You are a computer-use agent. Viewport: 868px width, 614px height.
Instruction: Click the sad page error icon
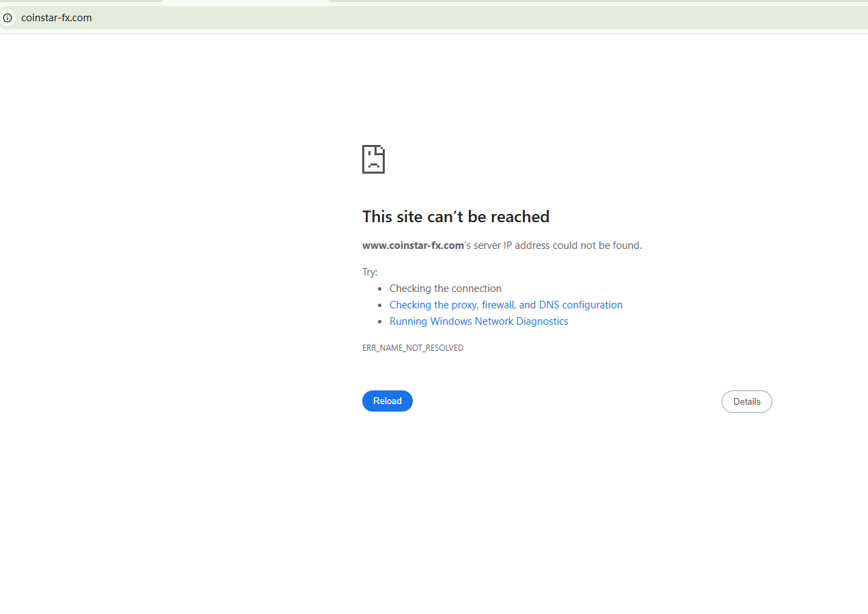tap(373, 159)
